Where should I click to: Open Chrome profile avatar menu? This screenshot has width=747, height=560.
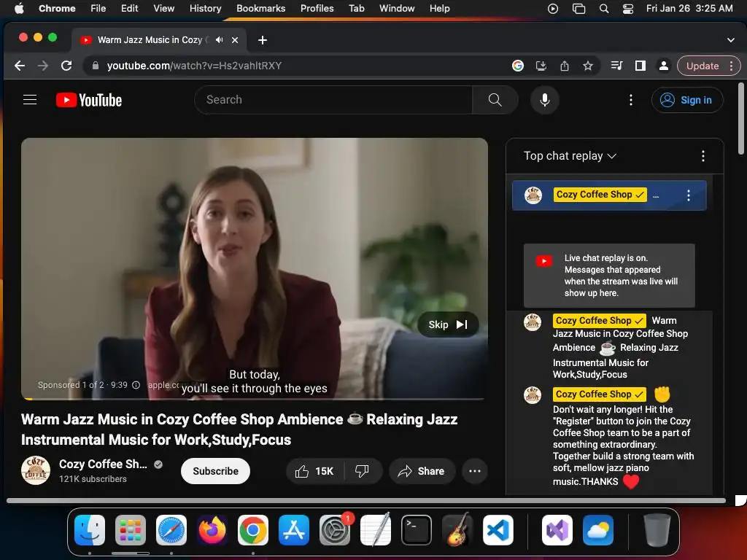663,66
